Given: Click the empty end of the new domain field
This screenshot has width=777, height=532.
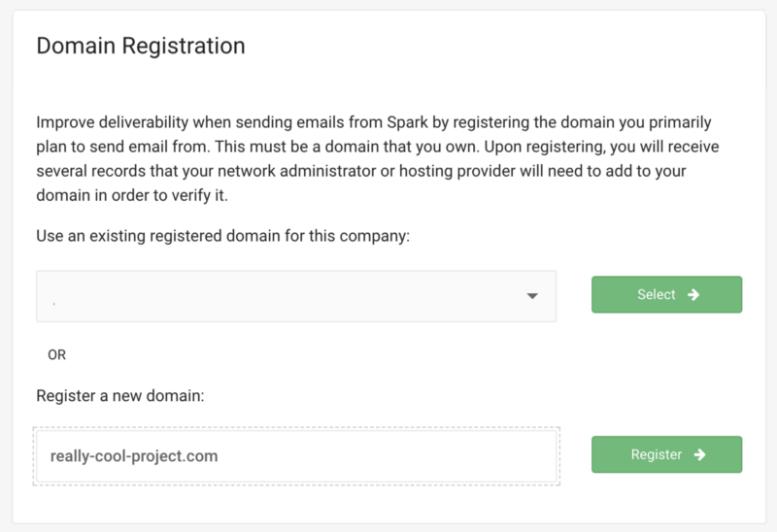Looking at the screenshot, I should click(437, 455).
